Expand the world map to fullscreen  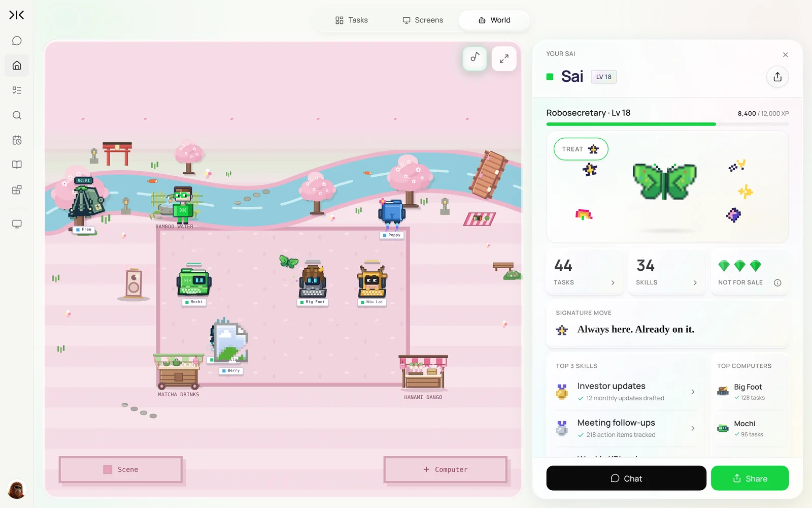[x=504, y=58]
